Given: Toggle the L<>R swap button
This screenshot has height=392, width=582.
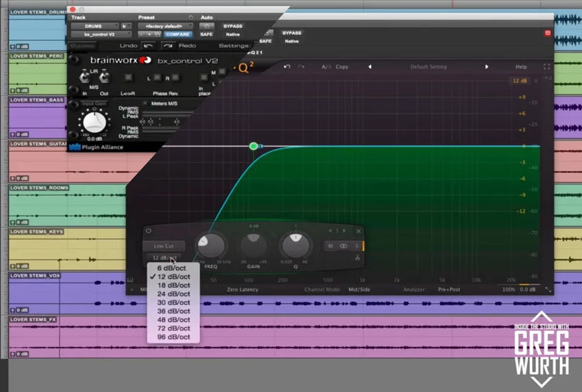Looking at the screenshot, I should pos(128,77).
